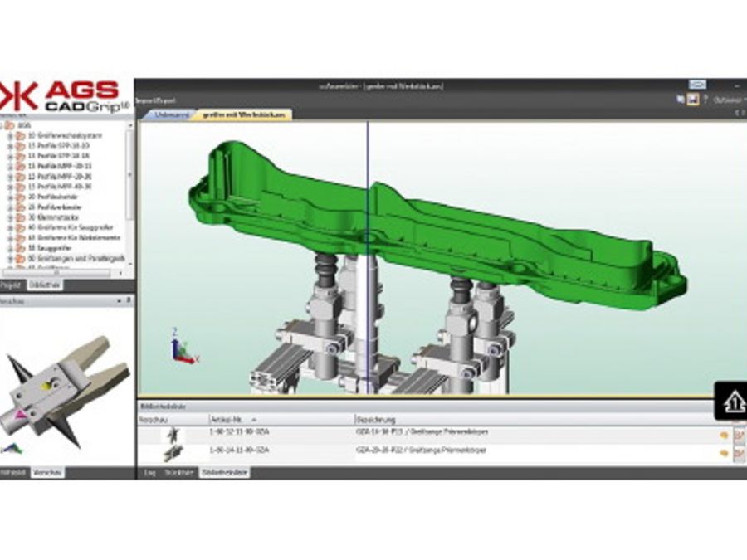Open the Unbenannt document tab

[x=170, y=115]
